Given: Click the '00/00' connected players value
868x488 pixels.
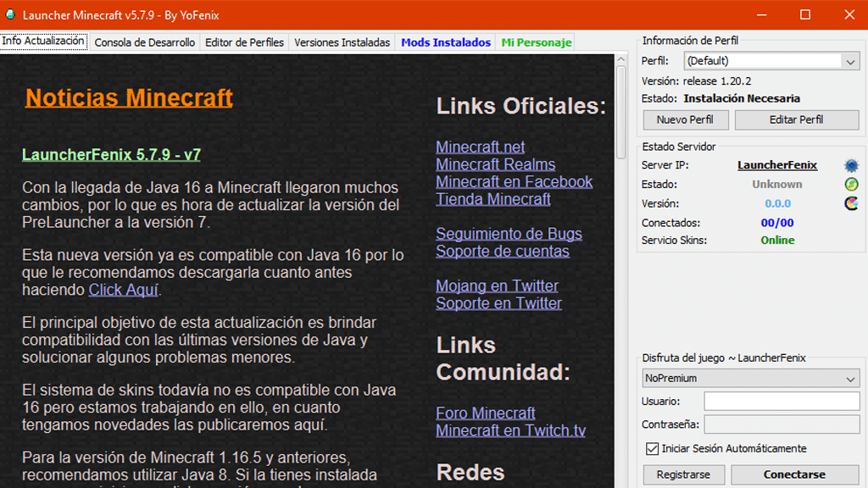Looking at the screenshot, I should tap(777, 223).
